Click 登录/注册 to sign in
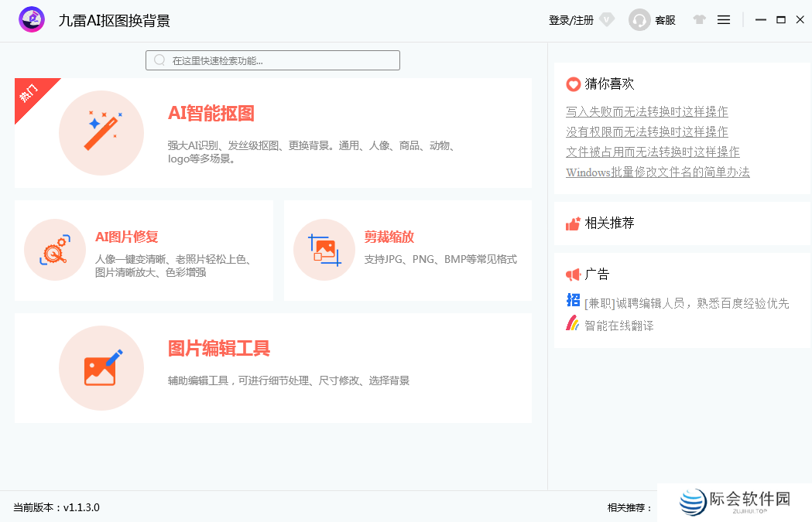Image resolution: width=812 pixels, height=522 pixels. pos(573,19)
